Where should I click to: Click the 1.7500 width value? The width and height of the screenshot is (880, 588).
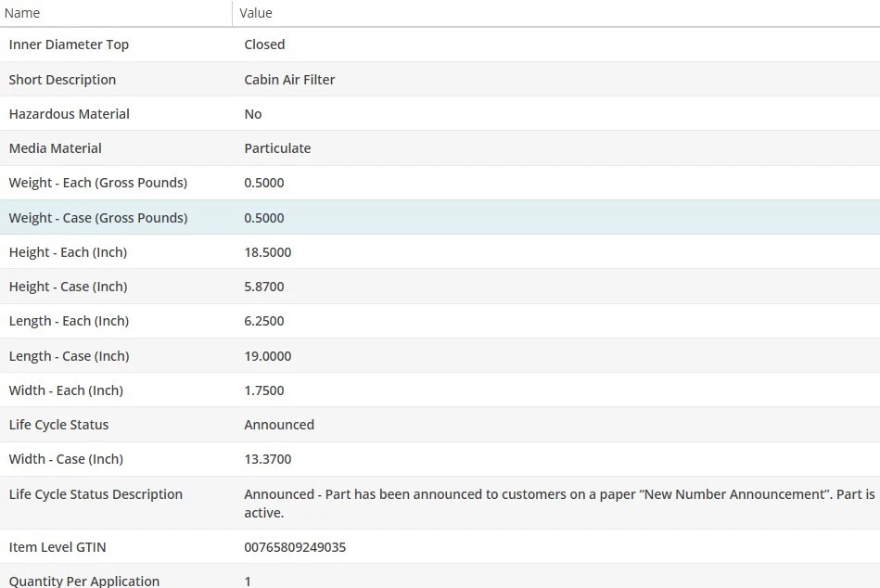pyautogui.click(x=263, y=390)
